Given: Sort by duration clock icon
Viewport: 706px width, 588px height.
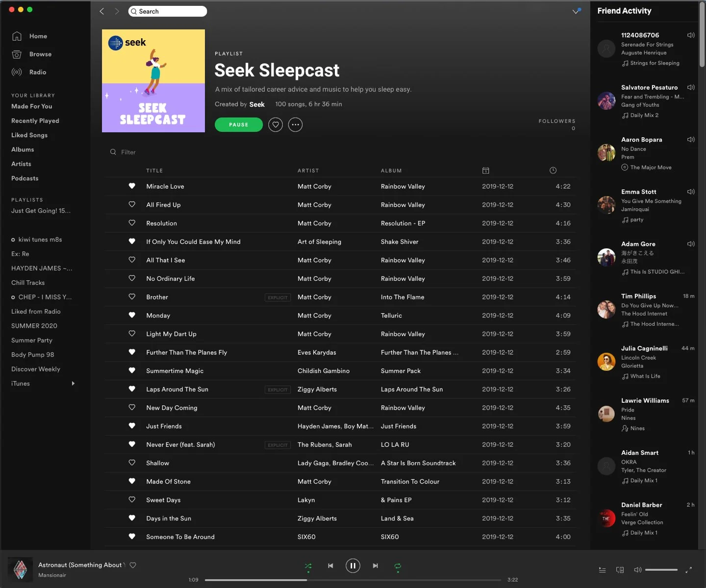Looking at the screenshot, I should pyautogui.click(x=553, y=171).
